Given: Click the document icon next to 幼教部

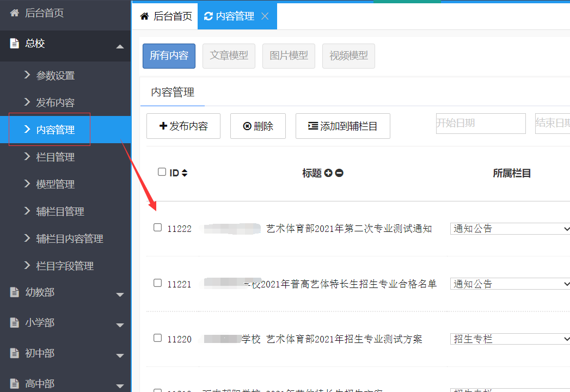Looking at the screenshot, I should (x=15, y=292).
